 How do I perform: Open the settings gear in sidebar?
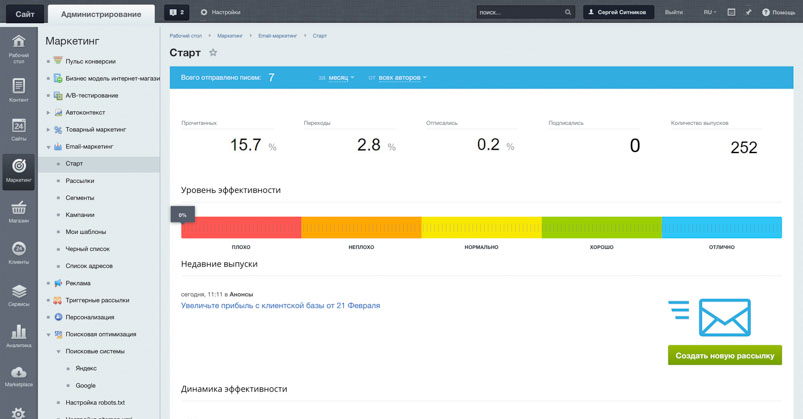tap(18, 413)
